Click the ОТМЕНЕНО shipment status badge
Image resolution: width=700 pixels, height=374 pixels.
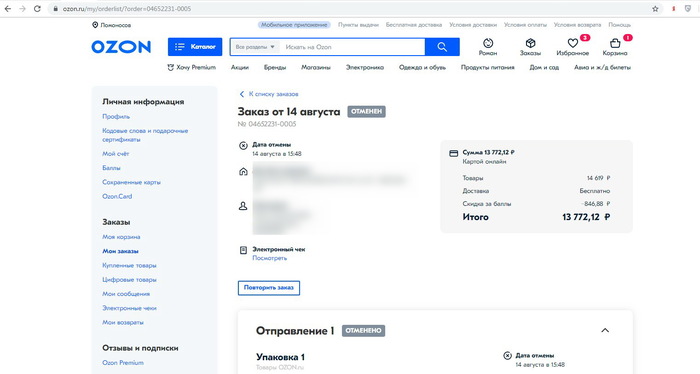pos(363,331)
